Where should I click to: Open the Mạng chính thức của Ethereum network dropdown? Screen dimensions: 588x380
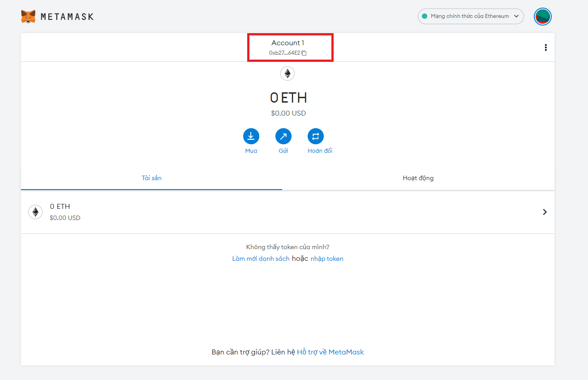[x=470, y=16]
